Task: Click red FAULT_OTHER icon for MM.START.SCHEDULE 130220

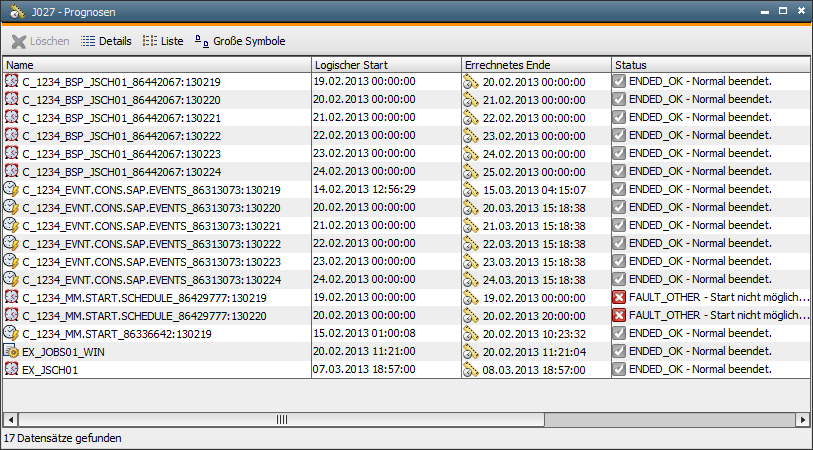Action: (x=619, y=315)
